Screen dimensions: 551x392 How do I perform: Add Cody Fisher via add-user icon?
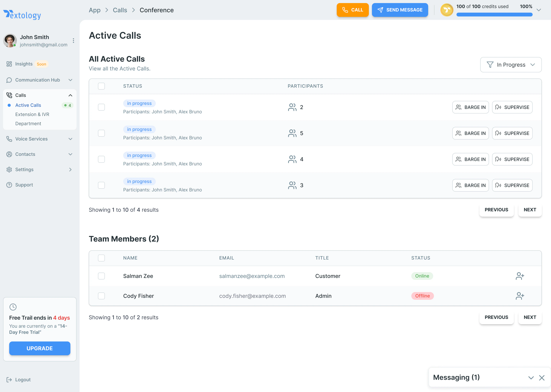[520, 296]
